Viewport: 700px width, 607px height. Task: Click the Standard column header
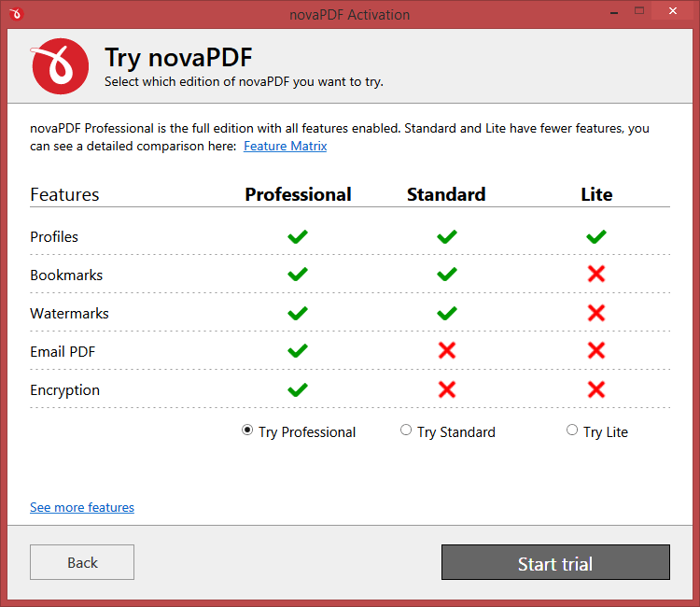click(x=446, y=195)
